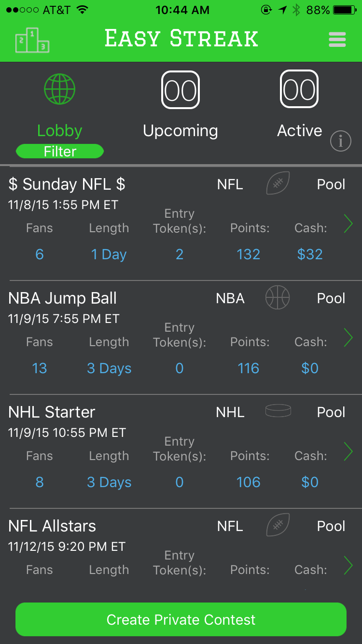Screen dimensions: 362x644
Task: Tap the basketball icon for NBA Jump Ball
Action: 278,297
